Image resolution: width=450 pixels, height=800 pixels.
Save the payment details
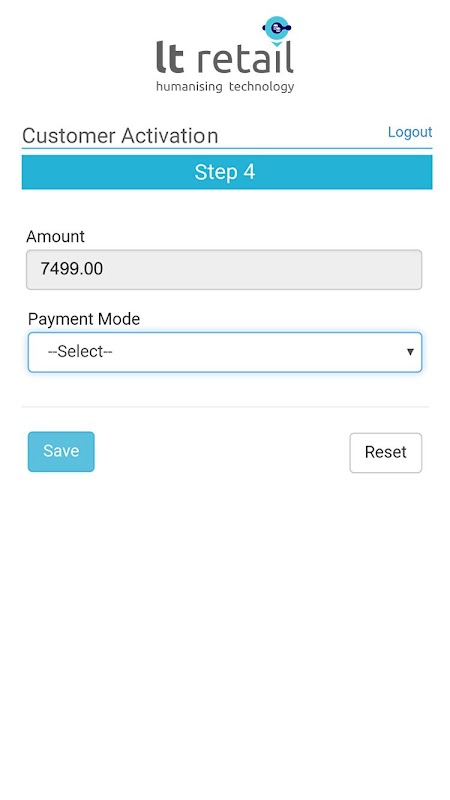click(61, 452)
